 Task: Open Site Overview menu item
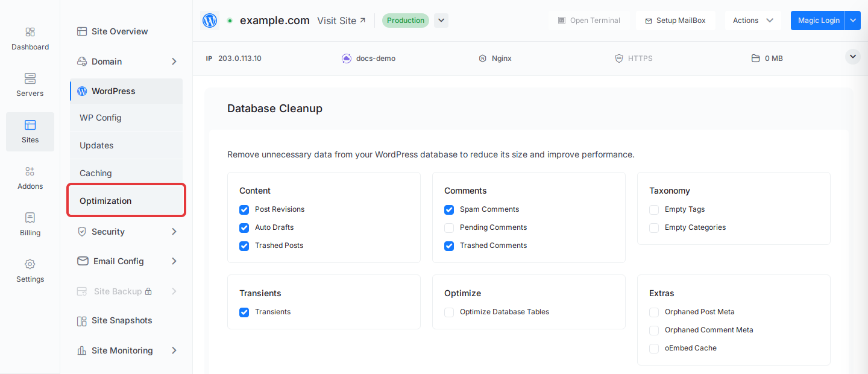click(x=126, y=31)
